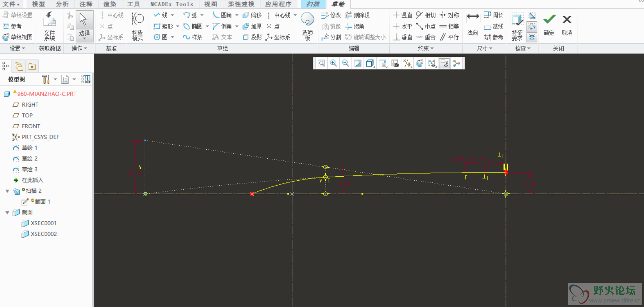Choose the Offset (偏移) tool

(x=252, y=15)
